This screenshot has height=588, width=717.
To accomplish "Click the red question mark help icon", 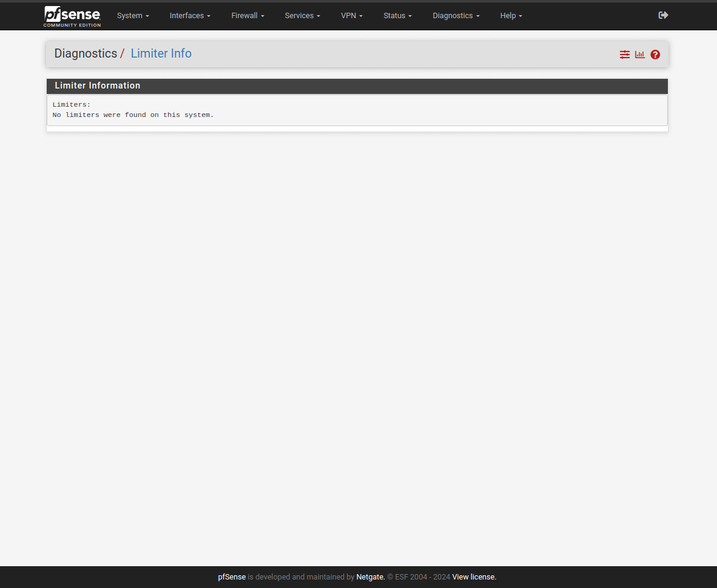I will (655, 55).
